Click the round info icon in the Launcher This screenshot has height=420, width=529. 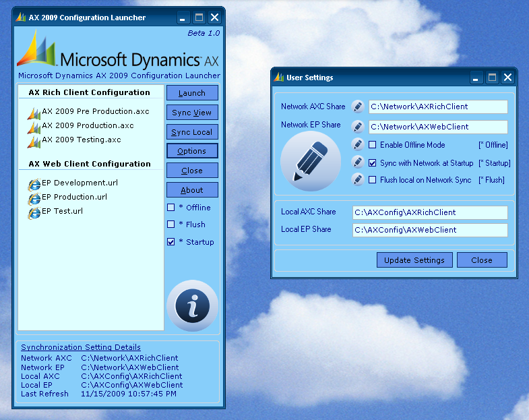192,306
